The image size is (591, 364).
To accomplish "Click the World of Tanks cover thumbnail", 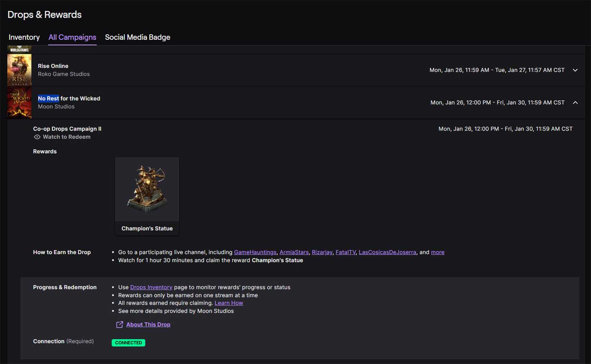I will [x=19, y=49].
